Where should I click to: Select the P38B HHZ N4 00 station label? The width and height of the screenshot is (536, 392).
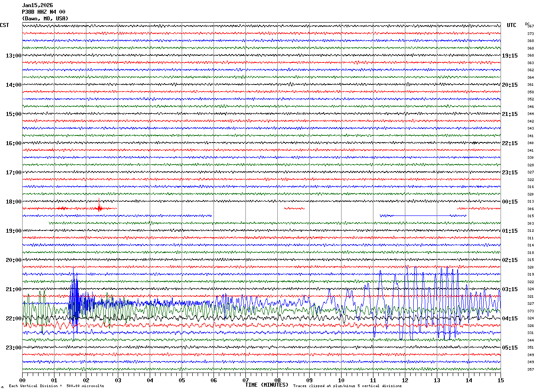43,12
